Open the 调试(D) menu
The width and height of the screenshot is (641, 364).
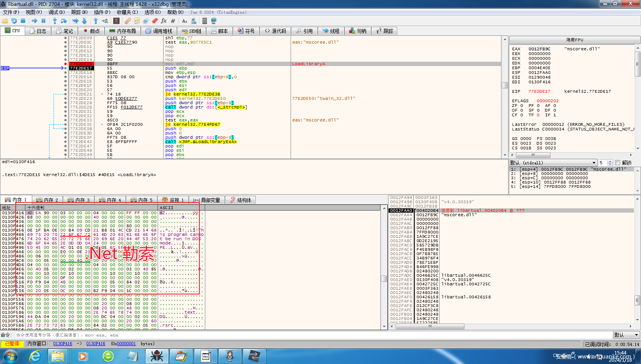(x=56, y=12)
